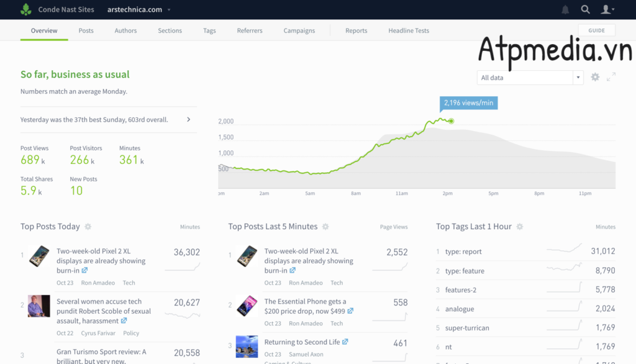Click the New Posts 10 metric

click(83, 186)
